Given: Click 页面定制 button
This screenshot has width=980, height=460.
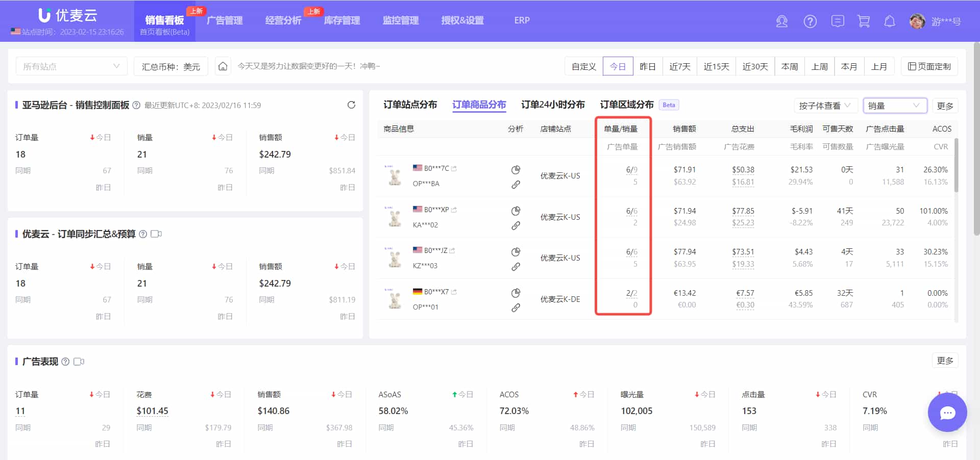Looking at the screenshot, I should coord(929,66).
